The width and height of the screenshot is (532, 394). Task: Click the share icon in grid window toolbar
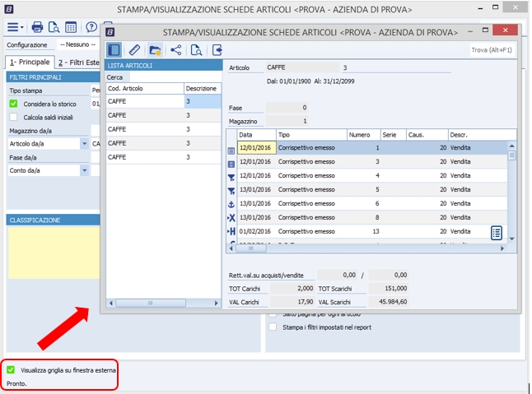(175, 49)
